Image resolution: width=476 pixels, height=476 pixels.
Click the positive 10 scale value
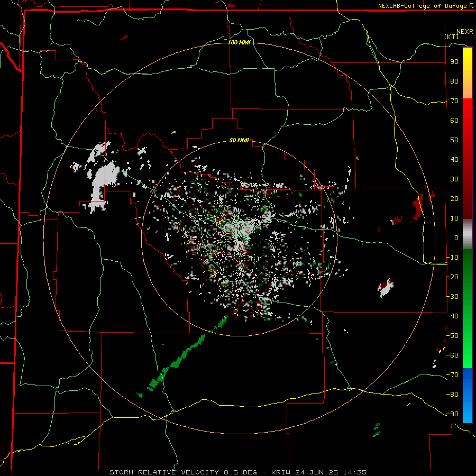[454, 218]
